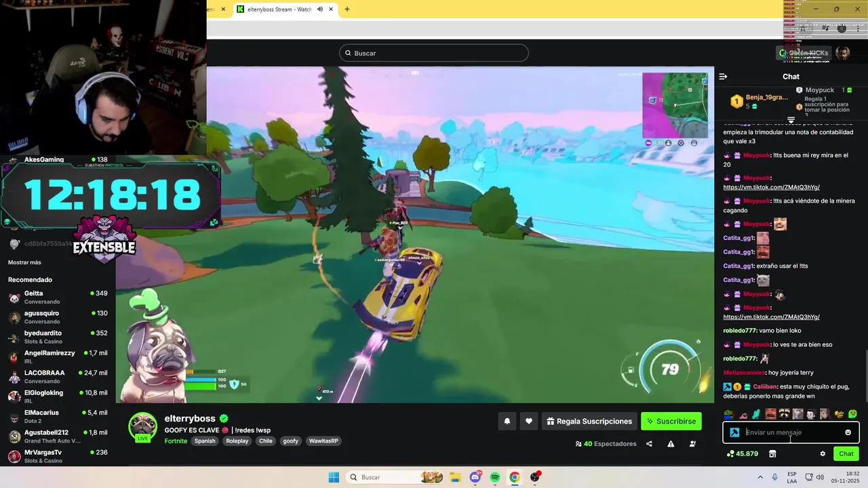Image resolution: width=868 pixels, height=488 pixels.
Task: Click the taskbar Buscar search box
Action: click(x=396, y=477)
